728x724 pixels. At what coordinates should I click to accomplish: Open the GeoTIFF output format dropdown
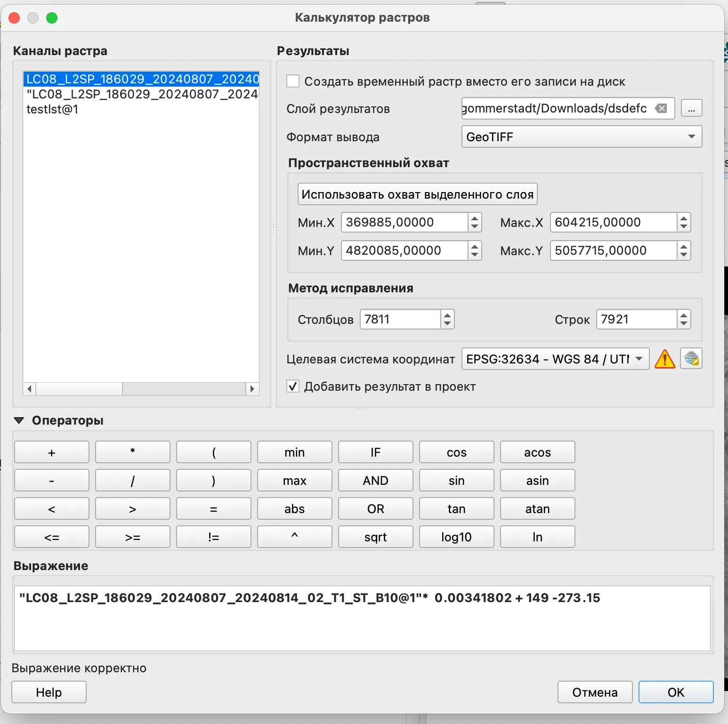(x=581, y=137)
